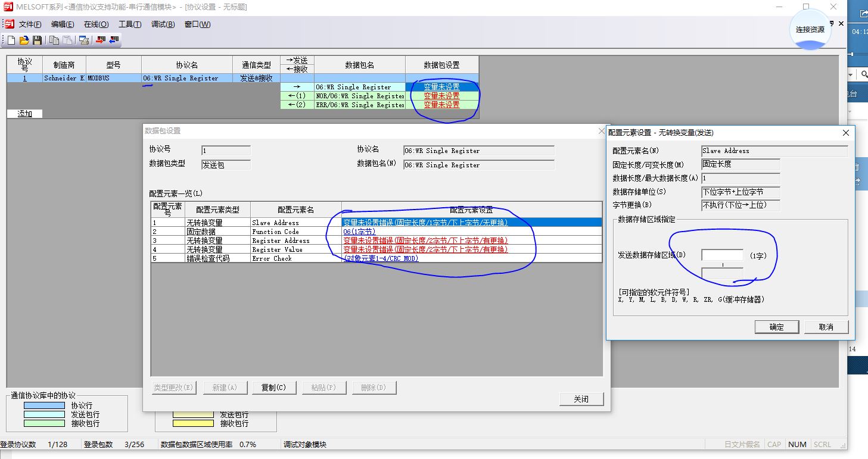Open the 在线(O) menu
The image size is (868, 459).
tap(96, 24)
